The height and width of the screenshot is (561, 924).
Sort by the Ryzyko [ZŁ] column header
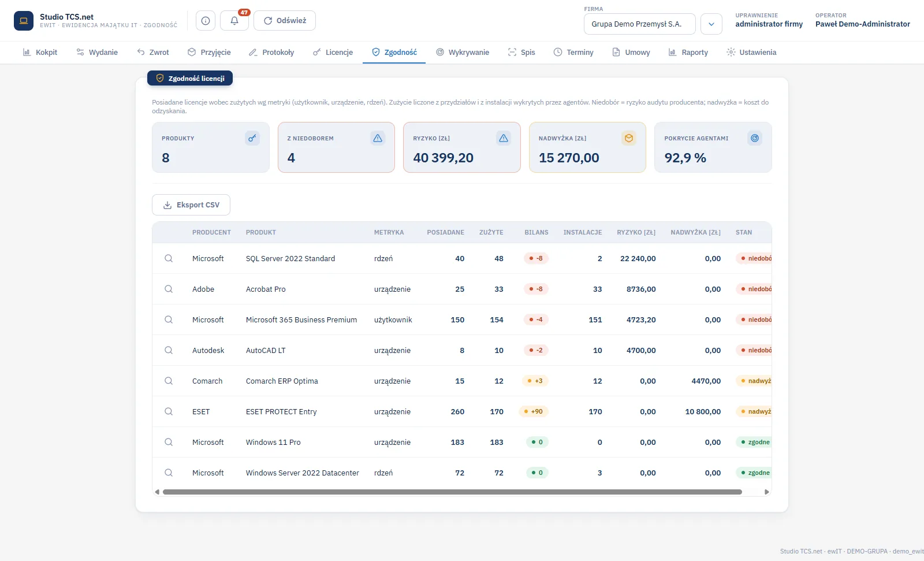pos(636,232)
